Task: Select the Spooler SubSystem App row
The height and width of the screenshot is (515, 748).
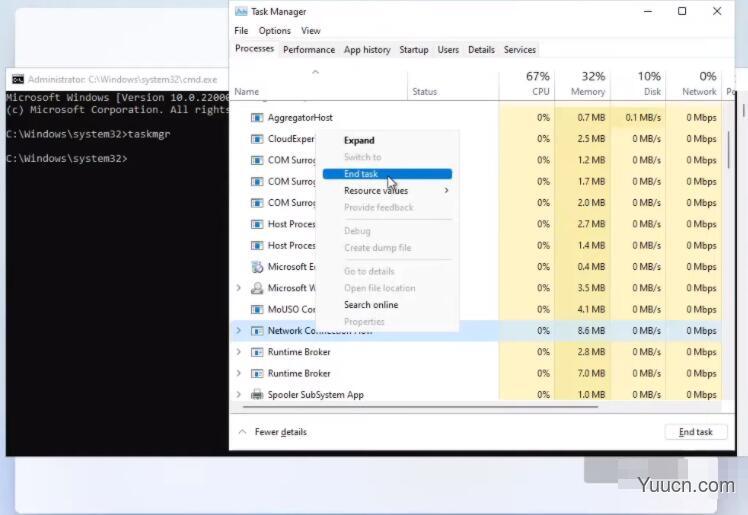Action: click(x=475, y=394)
